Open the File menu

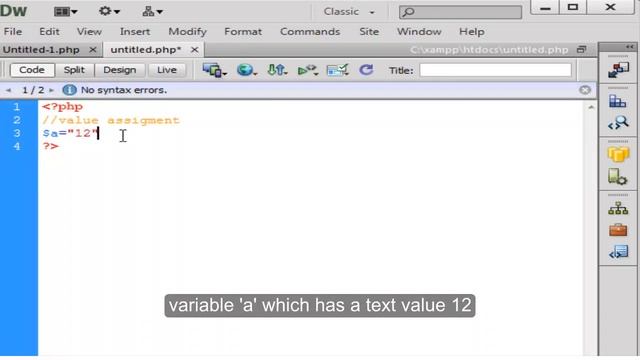click(13, 31)
